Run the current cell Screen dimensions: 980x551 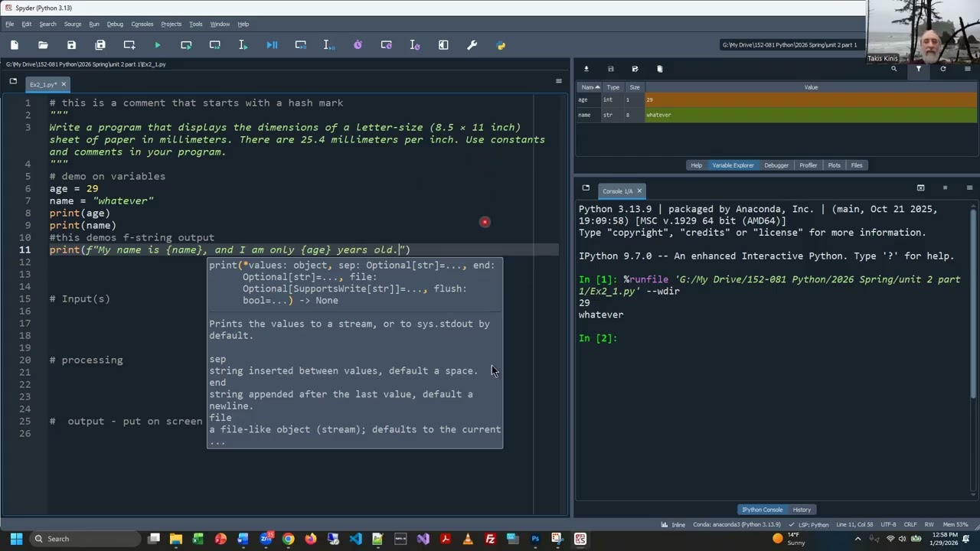186,45
